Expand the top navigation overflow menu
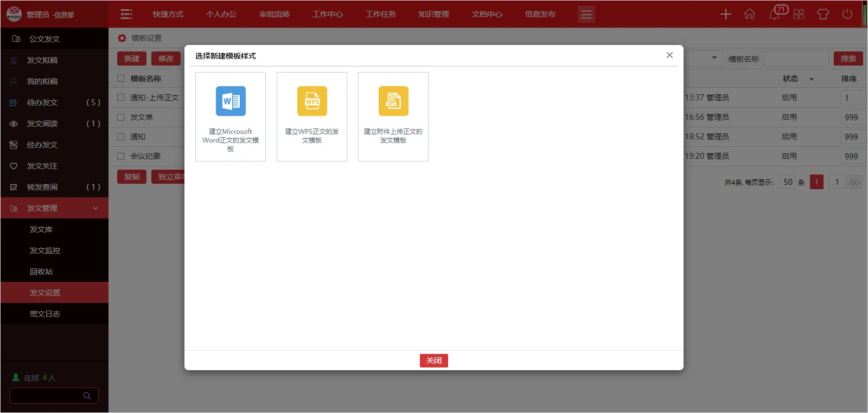868x413 pixels. 586,14
